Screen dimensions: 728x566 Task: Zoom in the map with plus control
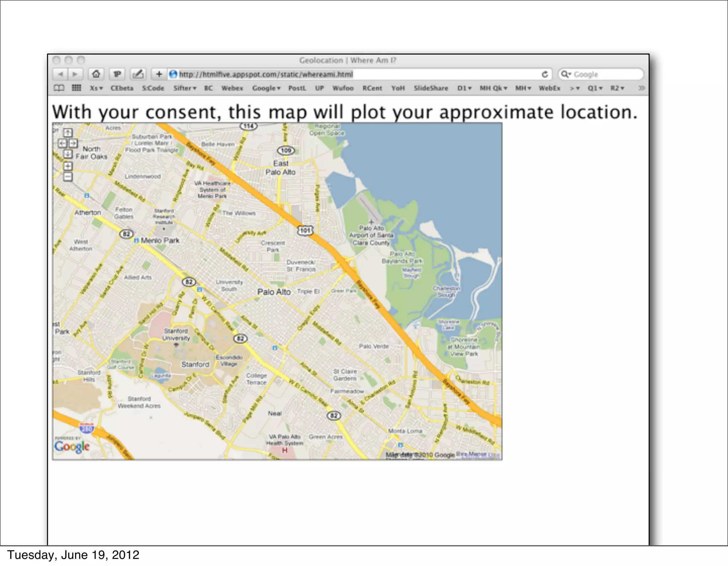[68, 166]
